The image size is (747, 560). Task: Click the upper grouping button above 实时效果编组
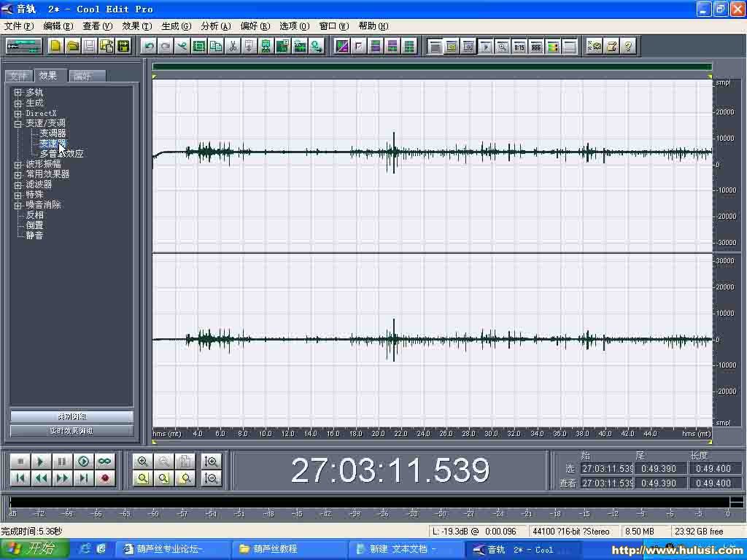click(x=71, y=416)
